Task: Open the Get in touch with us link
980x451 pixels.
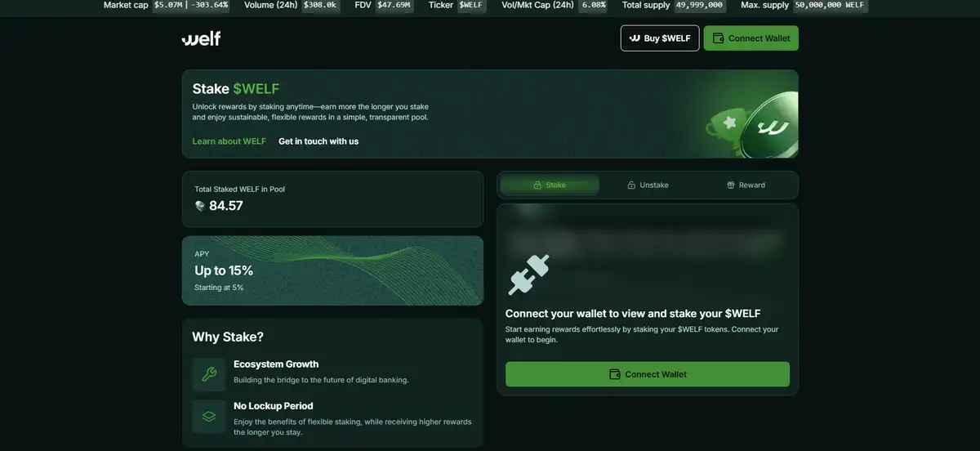Action: [318, 141]
